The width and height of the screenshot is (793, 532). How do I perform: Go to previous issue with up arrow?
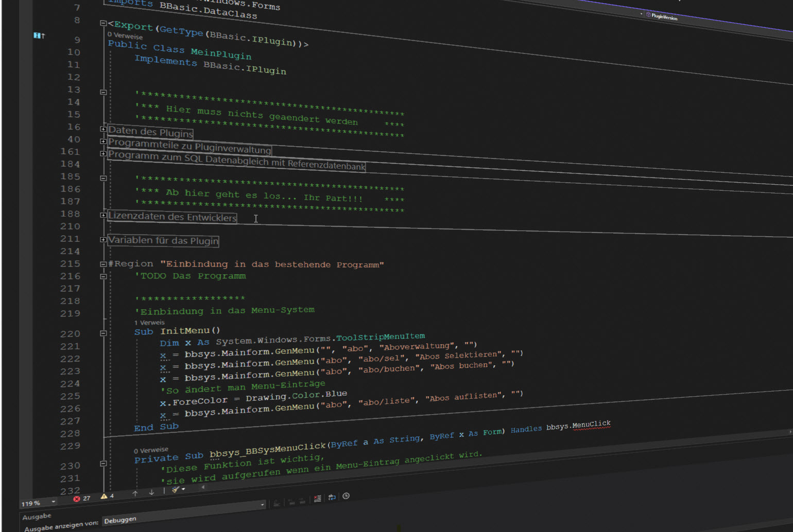135,493
